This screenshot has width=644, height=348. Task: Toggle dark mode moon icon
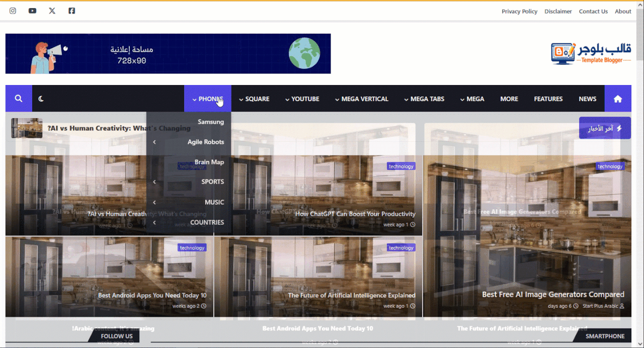(41, 99)
